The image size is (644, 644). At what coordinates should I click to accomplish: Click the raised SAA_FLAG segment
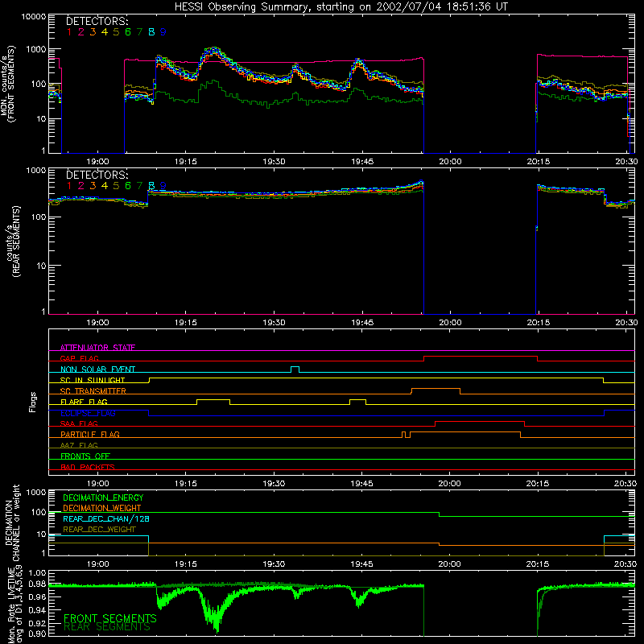[480, 422]
